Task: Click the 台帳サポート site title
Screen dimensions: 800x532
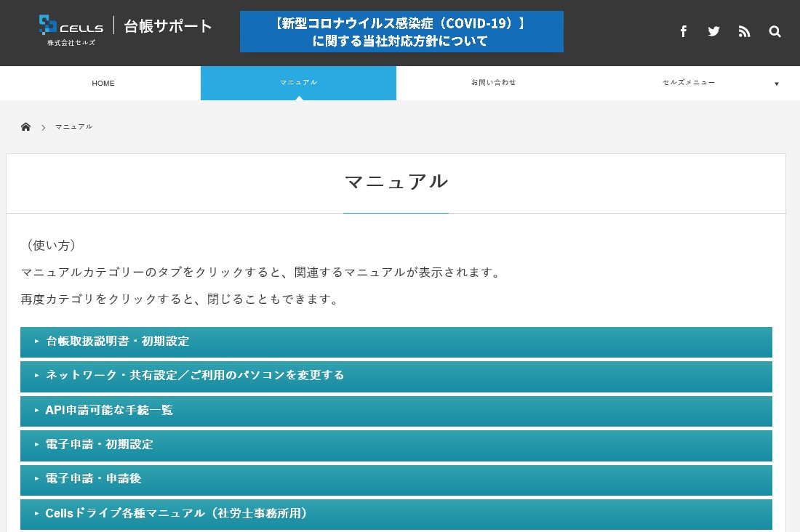Action: [168, 26]
